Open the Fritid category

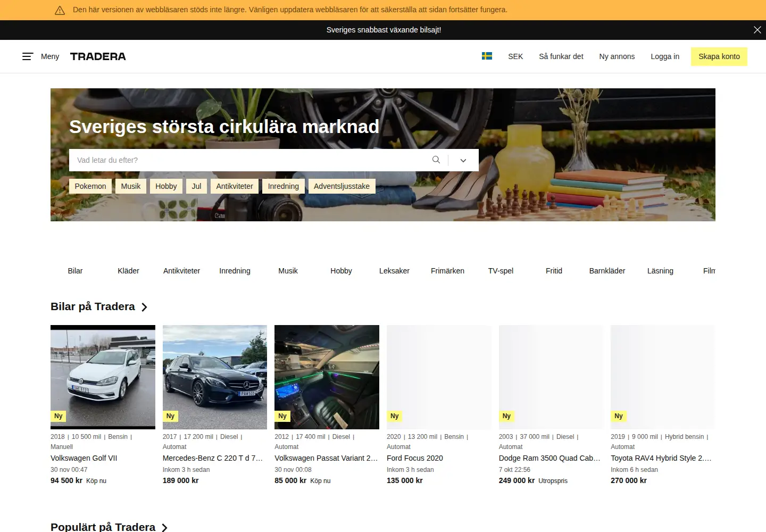[554, 271]
